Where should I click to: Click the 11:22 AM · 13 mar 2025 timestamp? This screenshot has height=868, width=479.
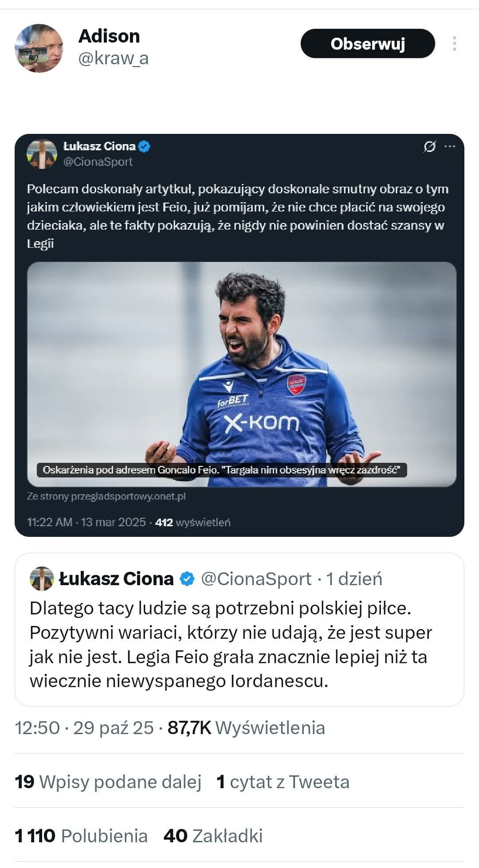coord(86,522)
